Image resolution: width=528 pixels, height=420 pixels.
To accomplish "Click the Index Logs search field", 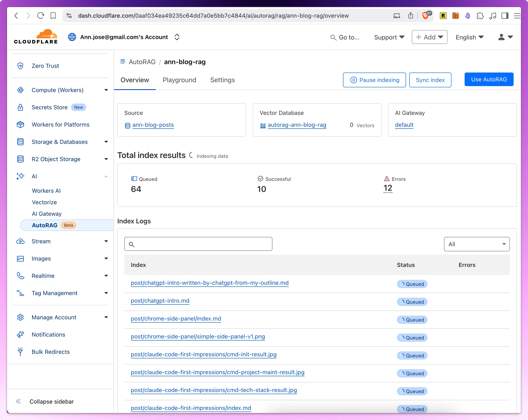I will click(x=198, y=244).
